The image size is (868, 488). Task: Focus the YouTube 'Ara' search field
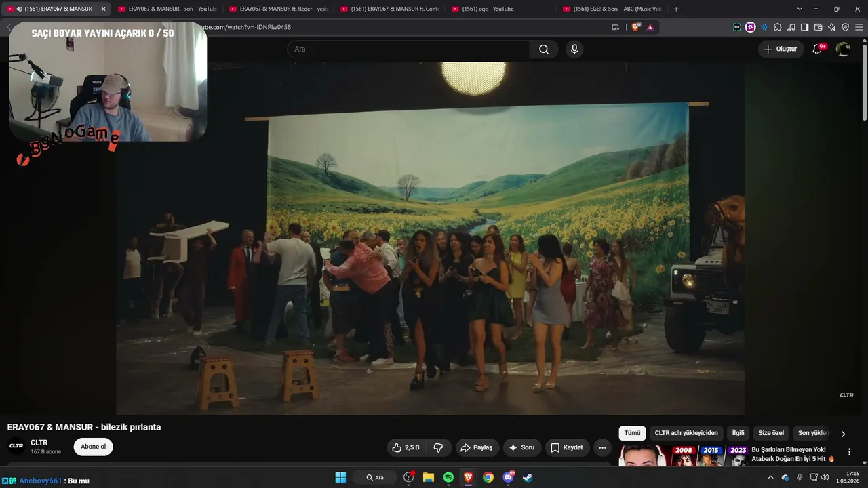coord(408,49)
